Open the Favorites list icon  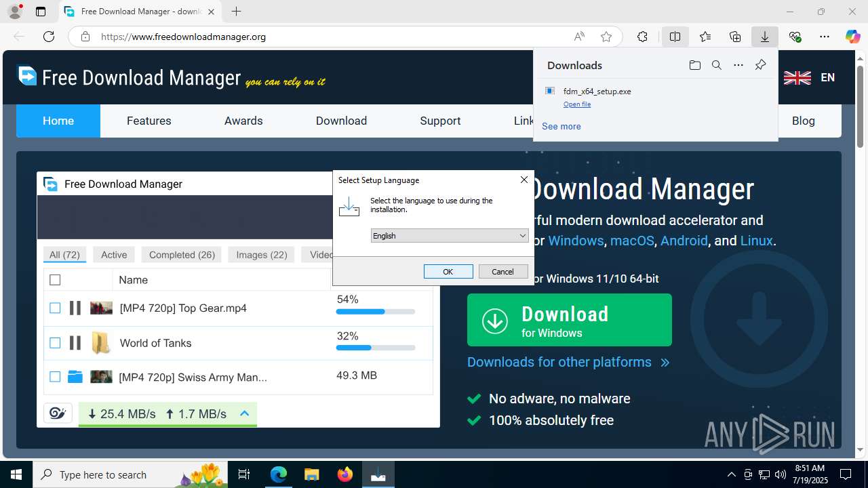(x=705, y=37)
